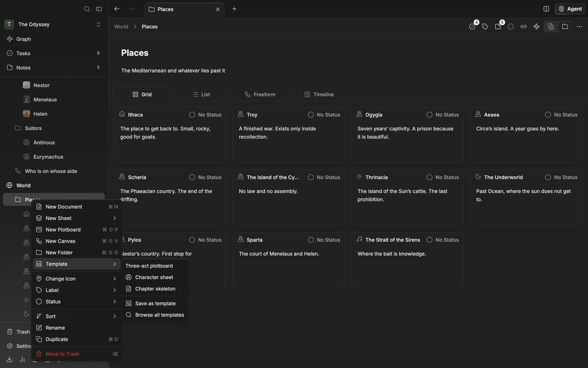Open a new tab with plus icon
Image resolution: width=588 pixels, height=368 pixels.
point(234,9)
